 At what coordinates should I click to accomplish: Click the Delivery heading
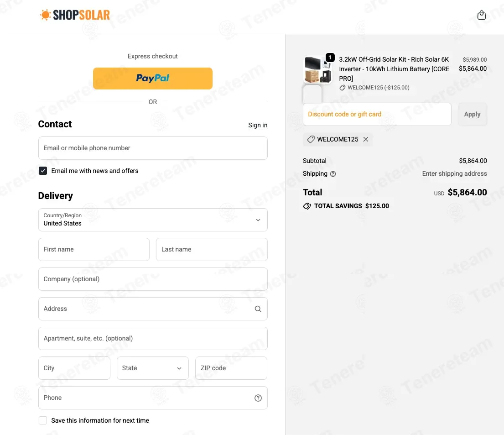pyautogui.click(x=55, y=196)
